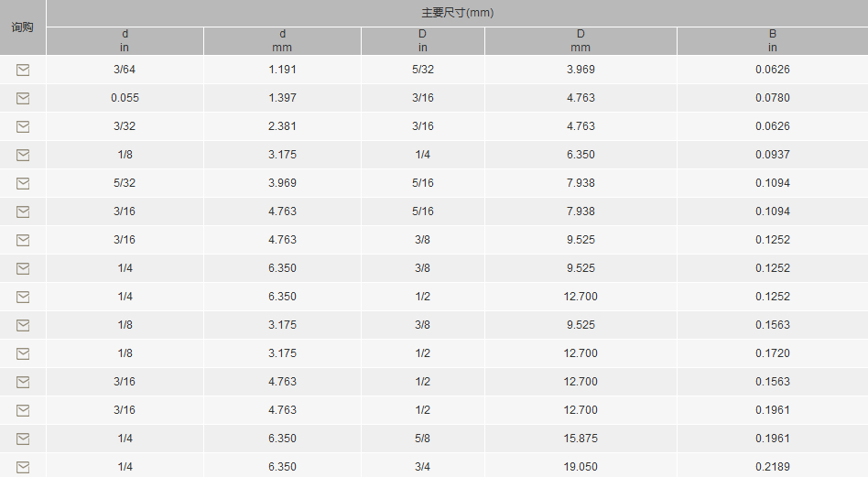
Task: Select envelope icon beside 5/32 d, 3.969 mm
Action: pos(23,183)
